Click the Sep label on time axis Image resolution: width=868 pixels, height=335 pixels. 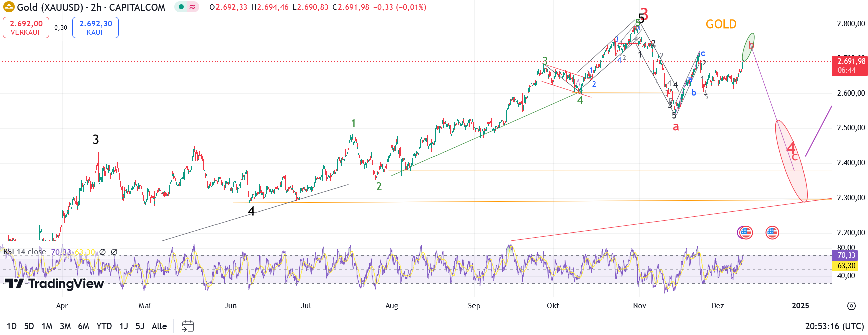pyautogui.click(x=474, y=306)
